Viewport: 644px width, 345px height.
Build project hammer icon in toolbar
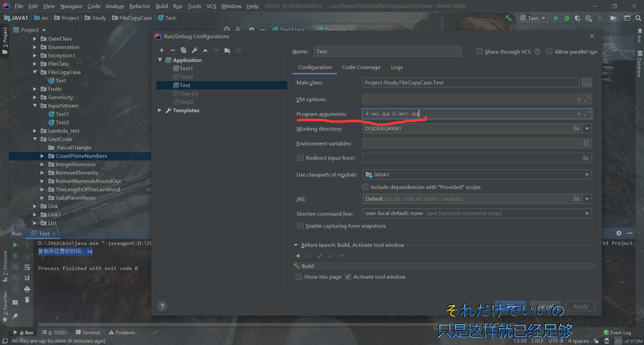(508, 18)
